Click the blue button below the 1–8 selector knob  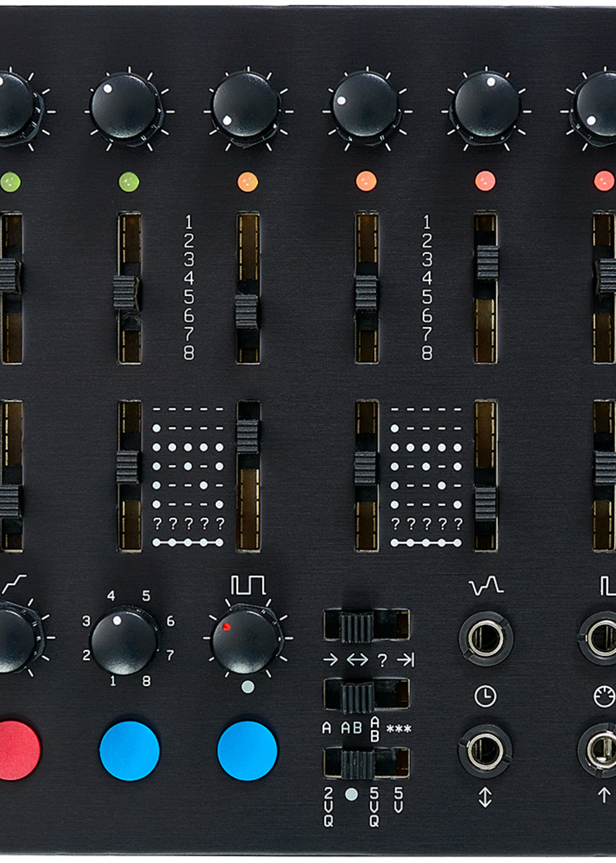click(x=129, y=751)
